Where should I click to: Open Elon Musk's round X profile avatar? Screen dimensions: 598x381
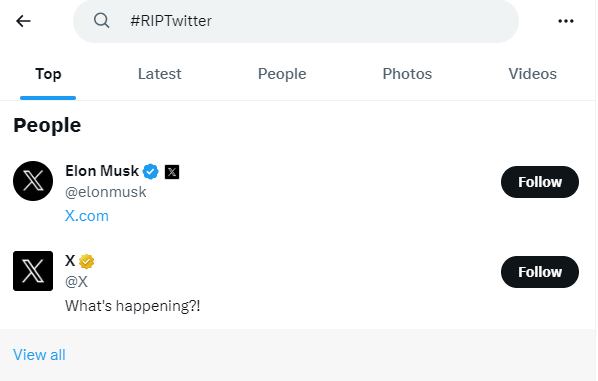click(x=33, y=181)
